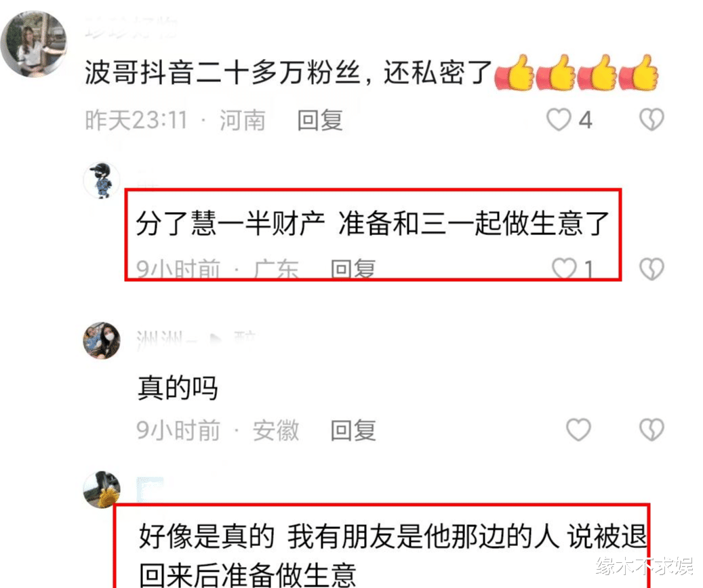
Task: Open the blurred username of top commenter
Action: [131, 28]
